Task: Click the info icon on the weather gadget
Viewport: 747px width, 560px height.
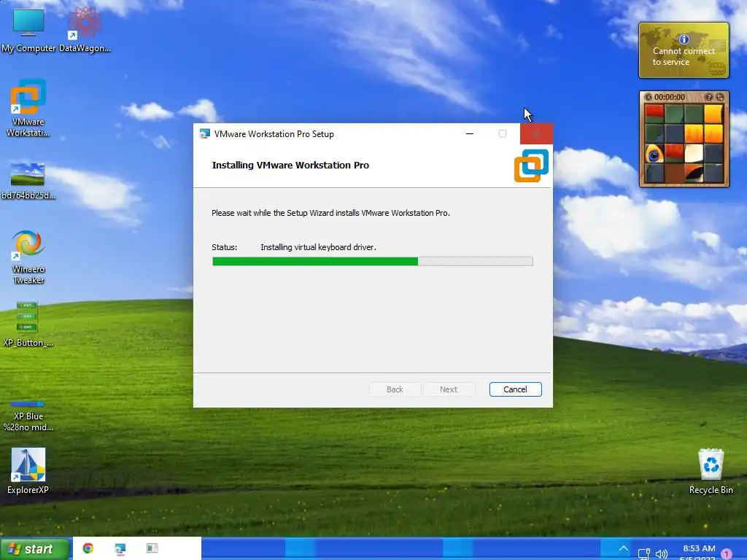Action: point(684,39)
